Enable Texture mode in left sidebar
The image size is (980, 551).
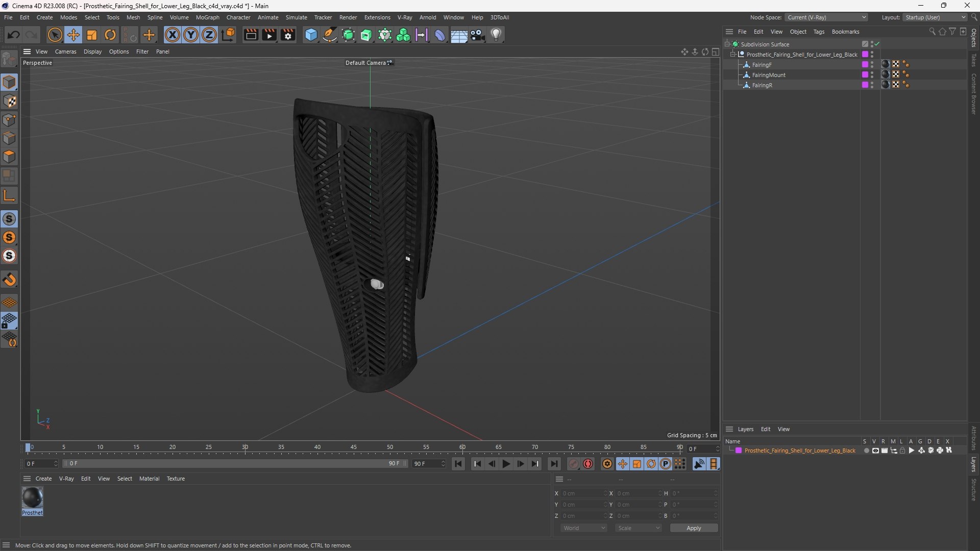(9, 101)
